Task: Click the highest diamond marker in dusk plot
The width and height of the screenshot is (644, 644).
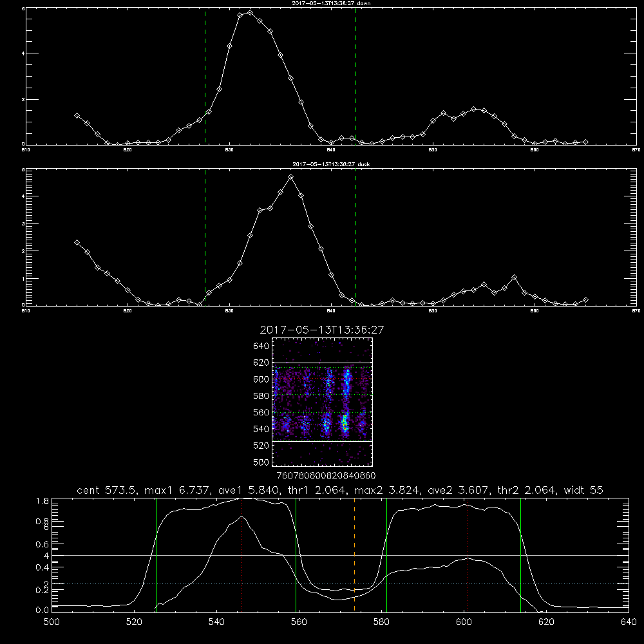Action: [291, 177]
